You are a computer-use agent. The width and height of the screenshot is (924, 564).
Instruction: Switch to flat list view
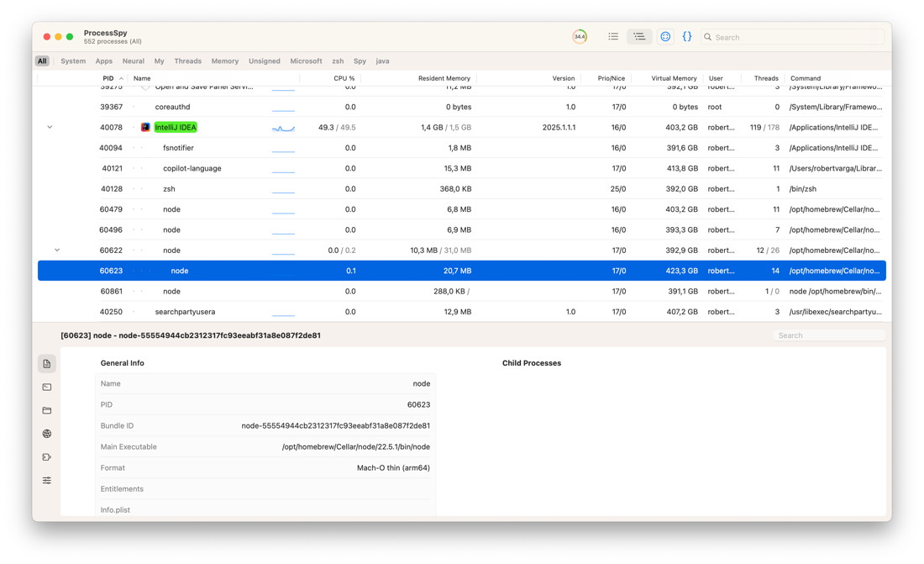click(x=613, y=37)
